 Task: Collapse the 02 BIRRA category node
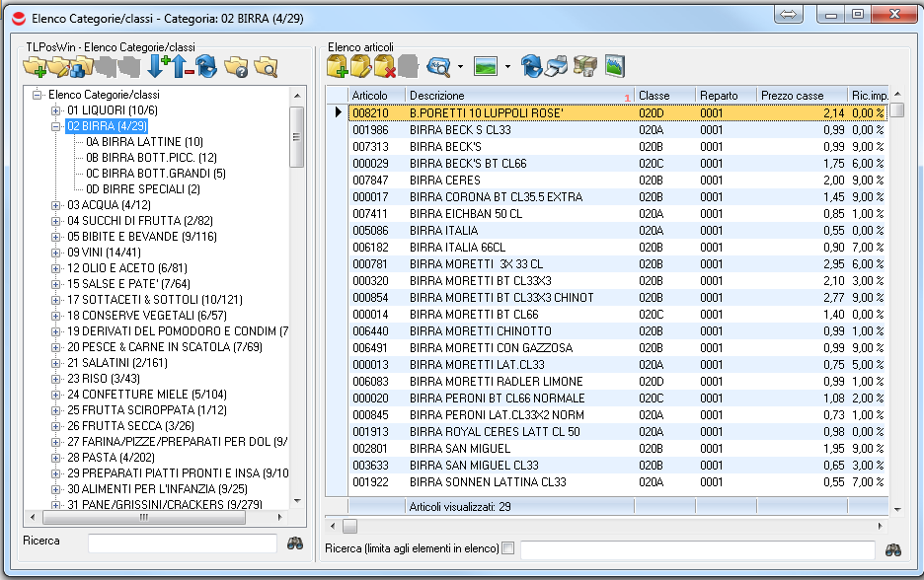[56, 126]
